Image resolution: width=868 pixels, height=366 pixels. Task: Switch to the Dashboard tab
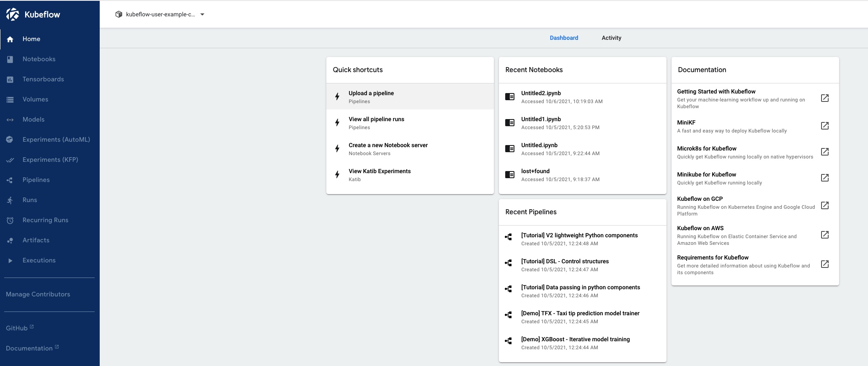564,38
